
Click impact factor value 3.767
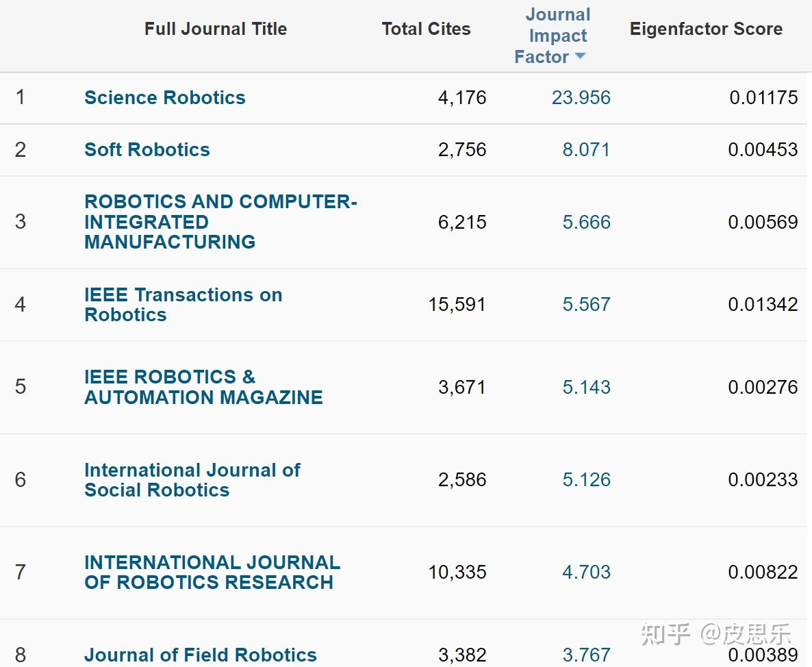[x=586, y=655]
